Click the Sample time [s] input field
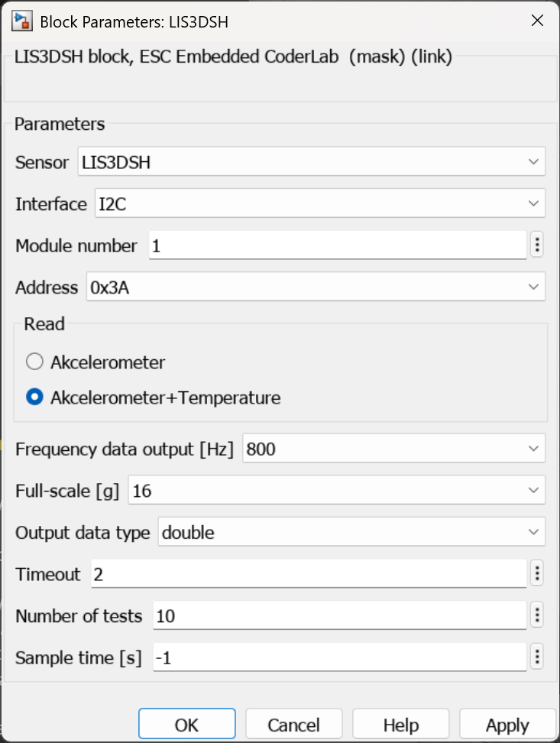560x743 pixels. [340, 657]
